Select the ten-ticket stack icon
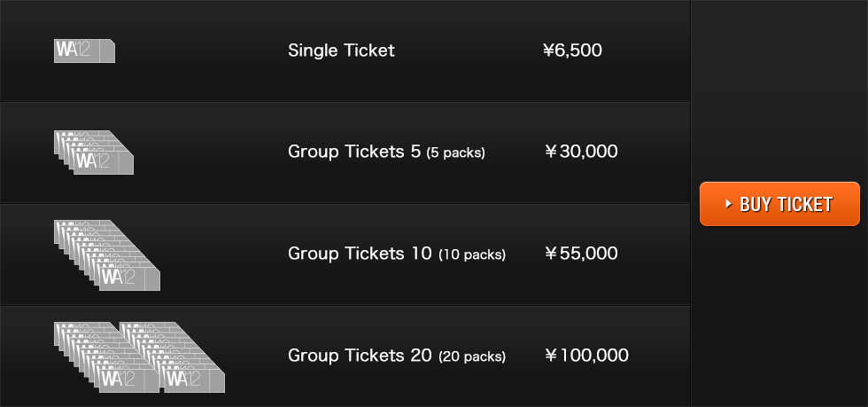868x407 pixels. (107, 255)
